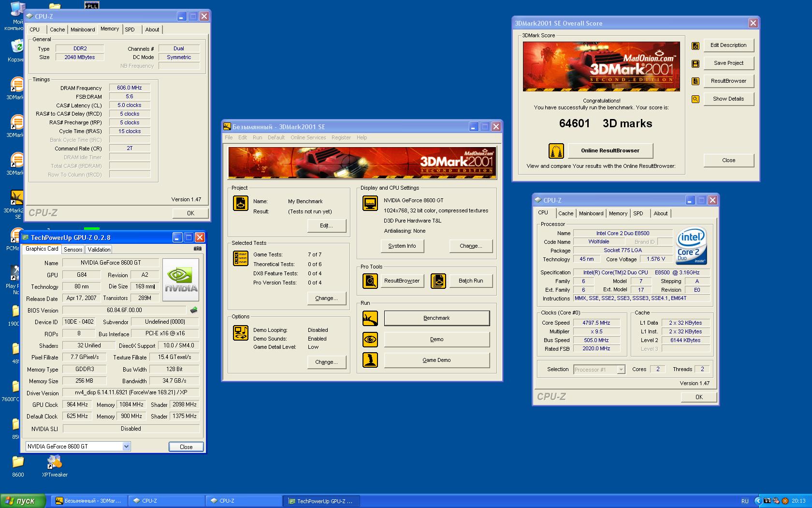812x508 pixels.
Task: Click the NVIDIA logo in GPU-Z
Action: [181, 280]
